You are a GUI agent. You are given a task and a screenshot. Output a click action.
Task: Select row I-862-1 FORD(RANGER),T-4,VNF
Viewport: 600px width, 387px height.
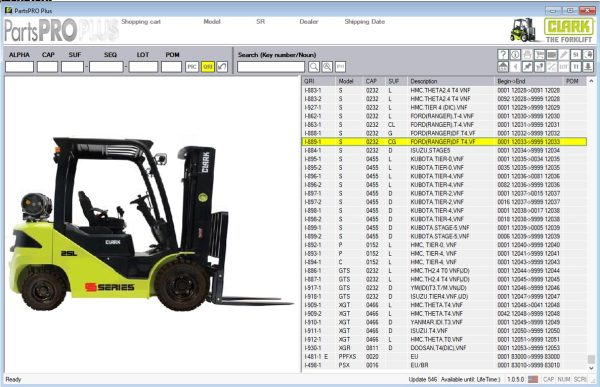444,116
